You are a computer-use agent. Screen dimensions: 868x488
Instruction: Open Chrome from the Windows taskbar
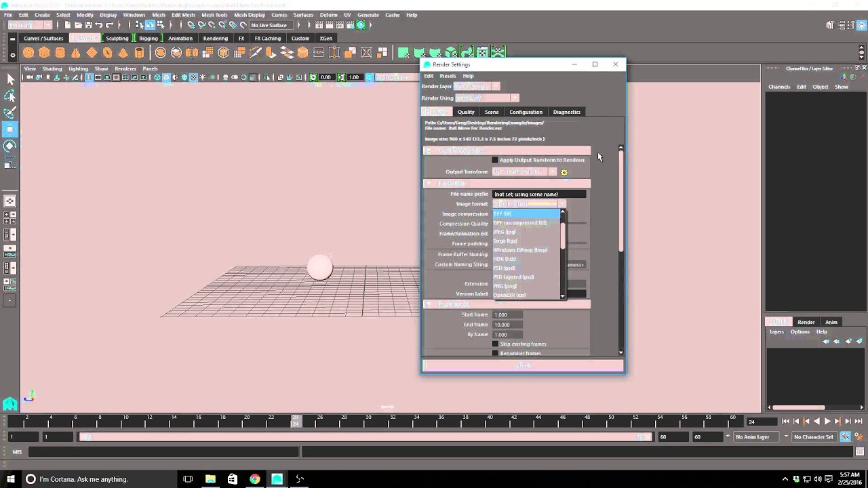tap(254, 479)
